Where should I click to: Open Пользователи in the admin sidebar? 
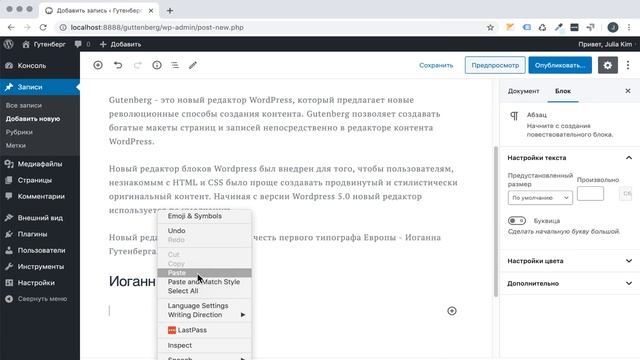(x=40, y=250)
